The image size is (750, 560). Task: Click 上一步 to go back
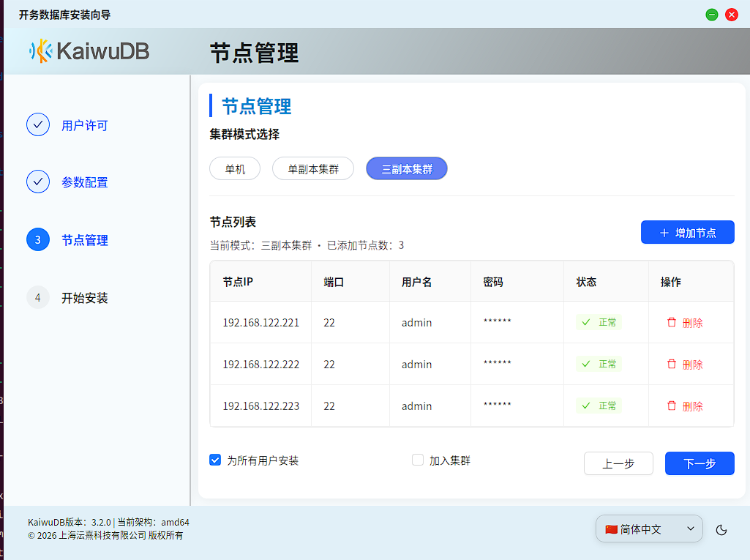click(618, 463)
